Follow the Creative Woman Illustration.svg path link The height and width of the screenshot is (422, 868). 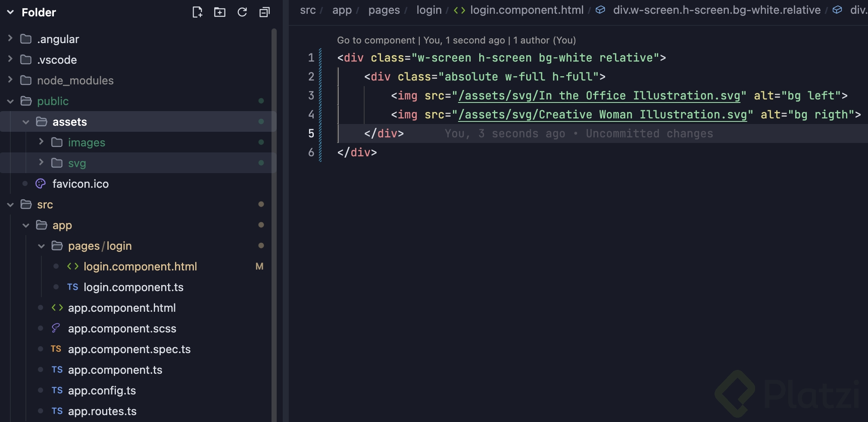click(602, 115)
